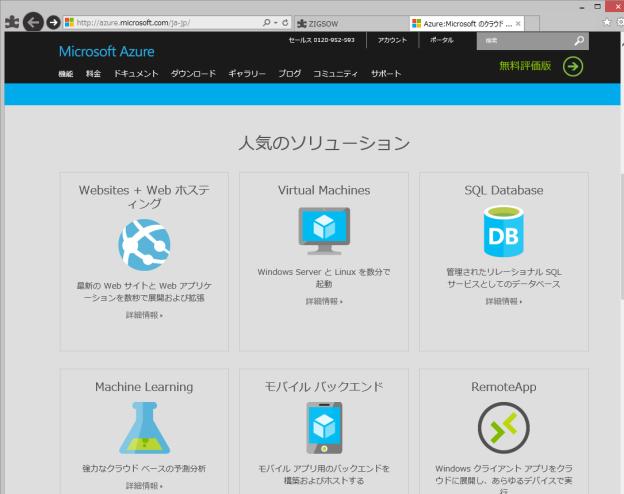Screen dimensions: 624x494
Task: Click 詳細情報 under Websites card
Action: point(144,315)
